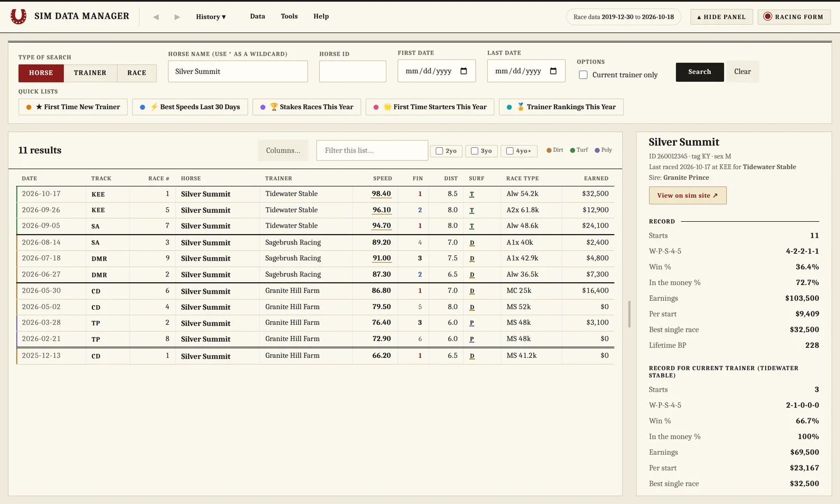Open the History dropdown
The height and width of the screenshot is (504, 840).
click(211, 17)
